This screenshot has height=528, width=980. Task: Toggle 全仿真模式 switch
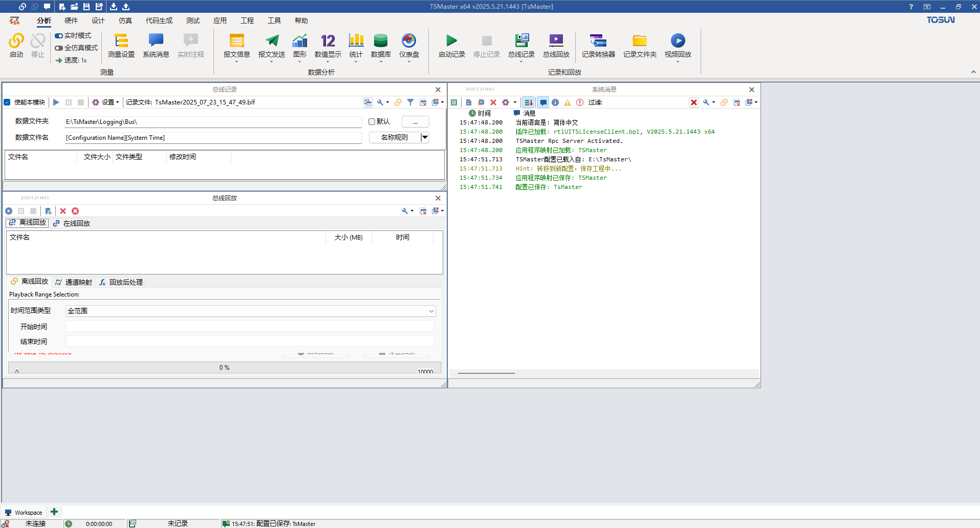coord(59,48)
